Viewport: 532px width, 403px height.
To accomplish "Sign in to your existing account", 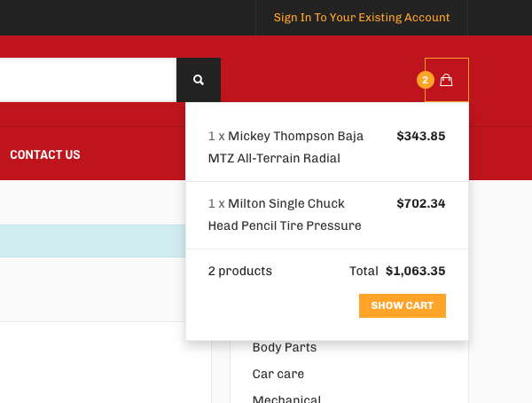I will click(361, 18).
